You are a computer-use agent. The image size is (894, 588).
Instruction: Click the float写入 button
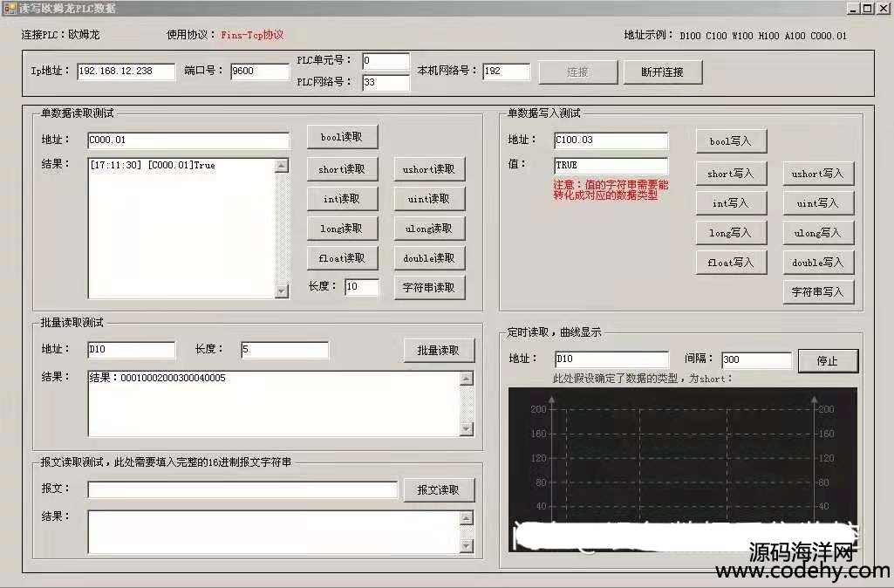pos(731,263)
